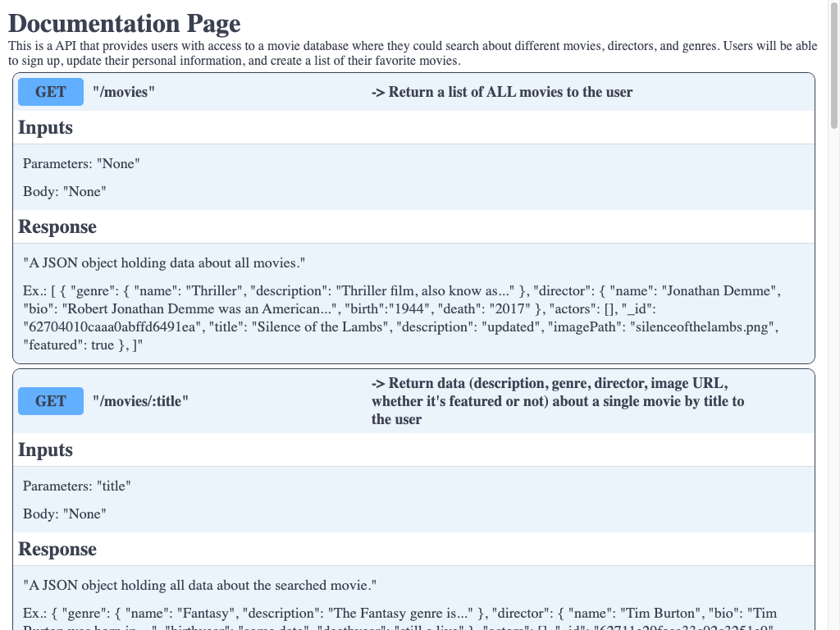Click Body: "None" in the "/movies" section

pos(65,191)
